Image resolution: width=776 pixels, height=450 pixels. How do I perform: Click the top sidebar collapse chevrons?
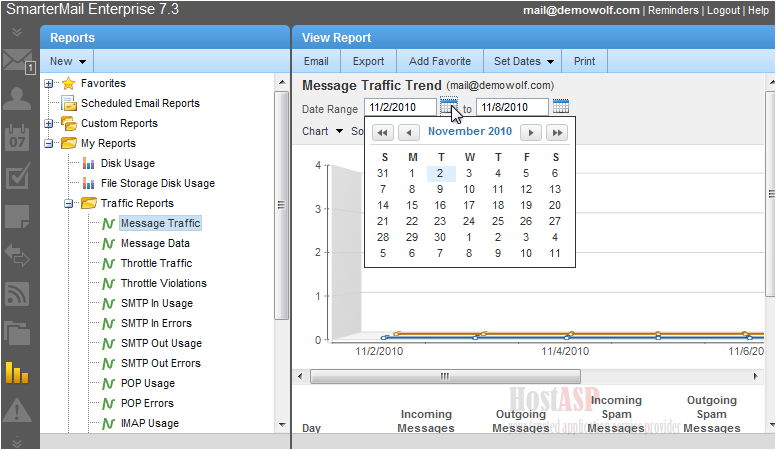pos(17,32)
